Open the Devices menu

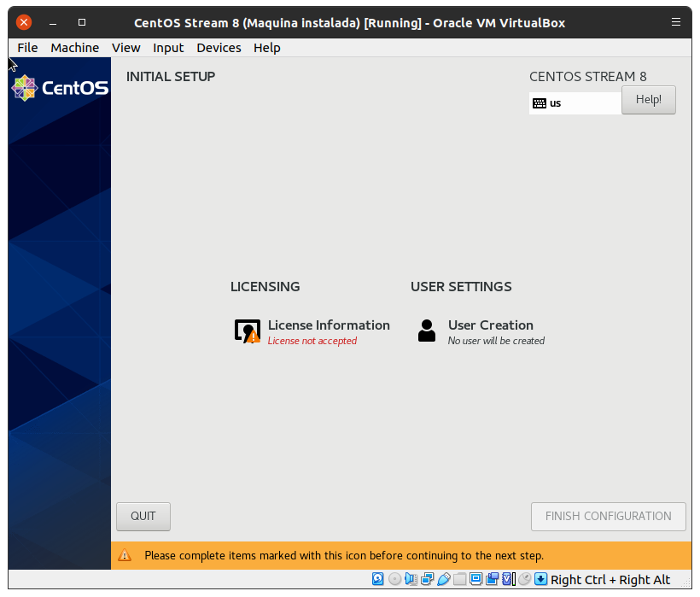pos(219,48)
